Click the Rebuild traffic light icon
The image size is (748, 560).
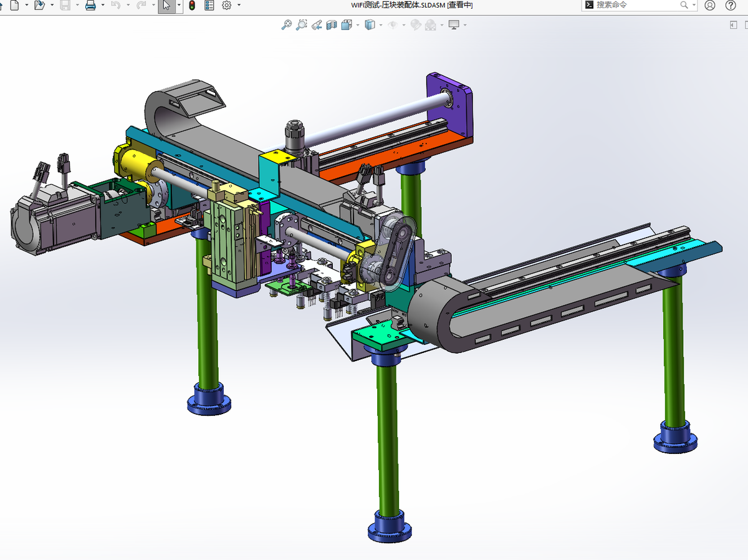click(192, 6)
